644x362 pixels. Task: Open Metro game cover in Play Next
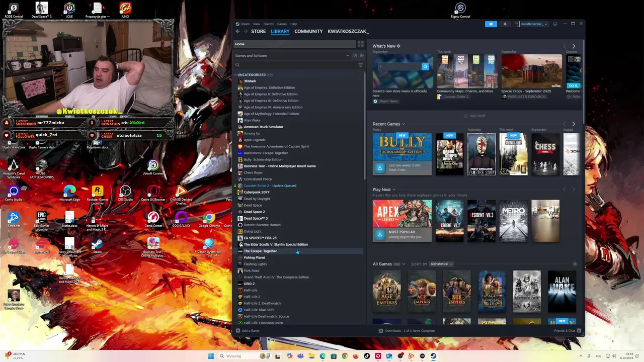(513, 221)
